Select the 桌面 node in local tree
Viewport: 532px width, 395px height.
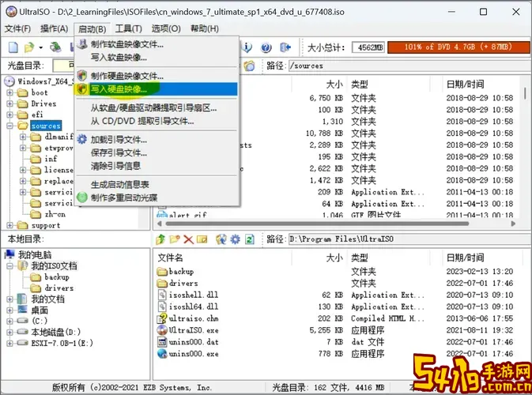(x=40, y=310)
